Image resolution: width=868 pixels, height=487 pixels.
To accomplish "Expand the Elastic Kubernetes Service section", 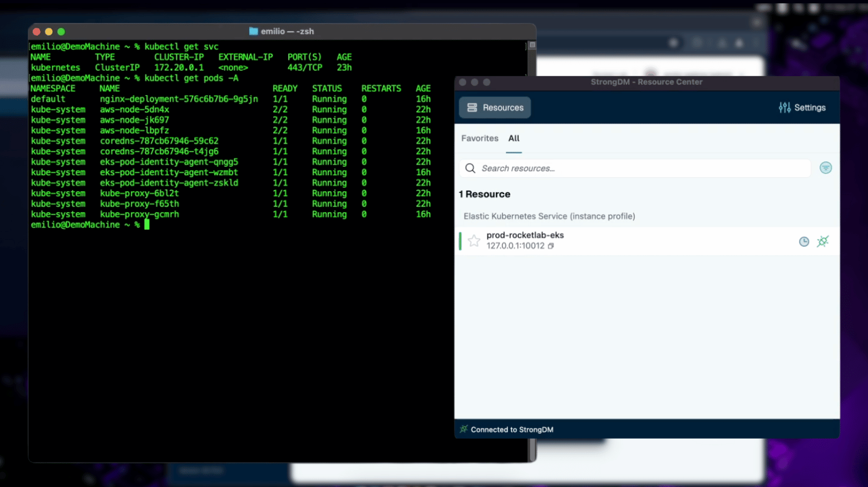I will 549,216.
